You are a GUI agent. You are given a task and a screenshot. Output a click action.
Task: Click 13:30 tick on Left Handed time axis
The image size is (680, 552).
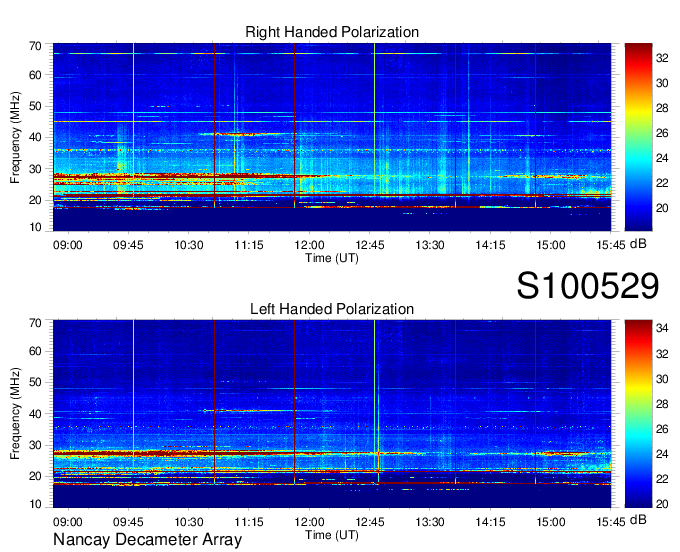pyautogui.click(x=430, y=522)
